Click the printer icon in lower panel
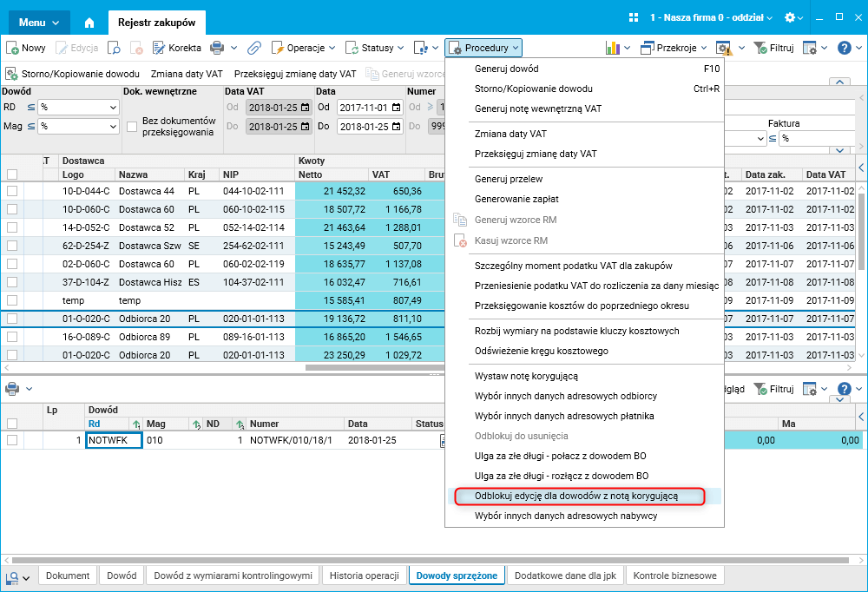This screenshot has height=592, width=868. pyautogui.click(x=11, y=389)
